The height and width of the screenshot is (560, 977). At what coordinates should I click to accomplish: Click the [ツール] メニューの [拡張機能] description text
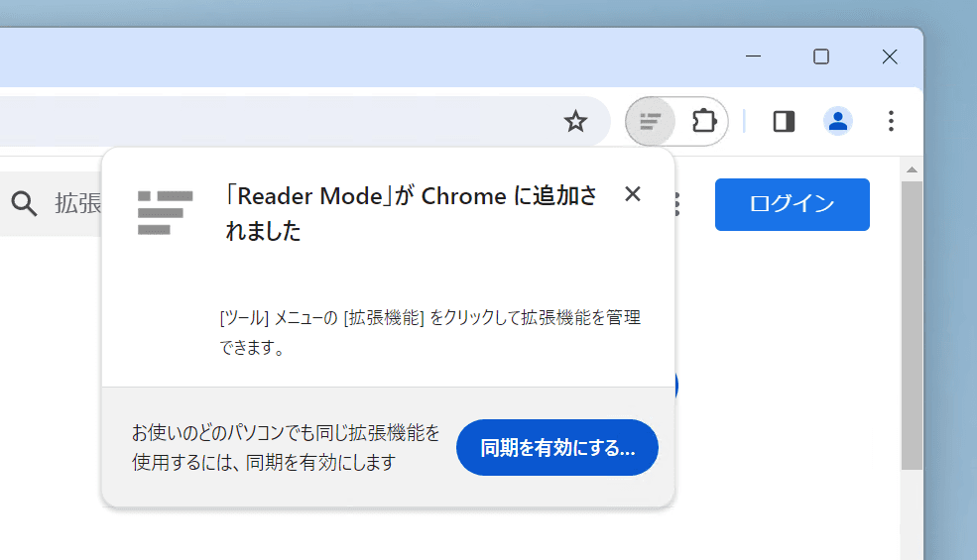[x=429, y=332]
